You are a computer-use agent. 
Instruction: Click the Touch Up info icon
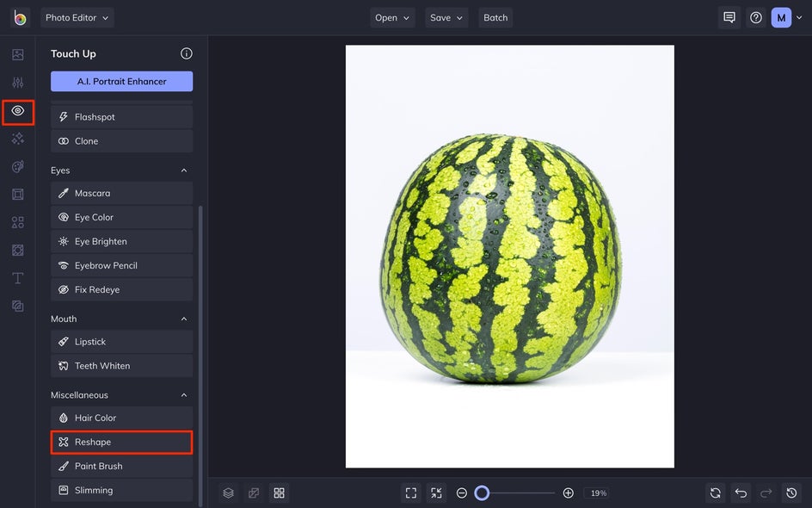pos(187,53)
